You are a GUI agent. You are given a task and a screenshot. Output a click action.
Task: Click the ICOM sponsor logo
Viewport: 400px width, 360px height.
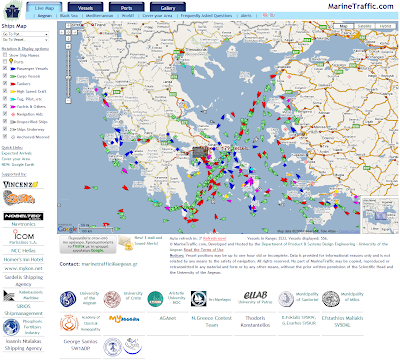23,237
